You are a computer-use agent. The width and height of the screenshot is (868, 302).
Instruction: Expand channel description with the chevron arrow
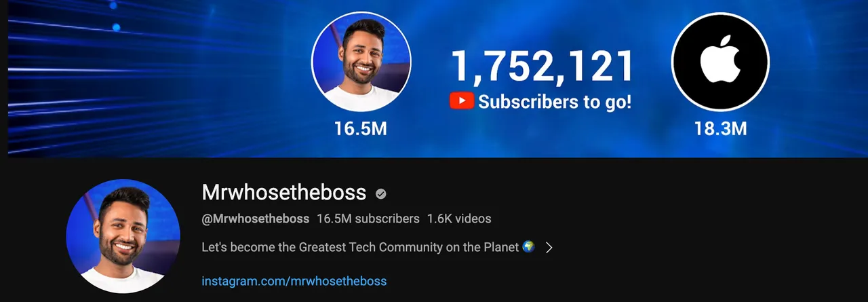pyautogui.click(x=549, y=248)
